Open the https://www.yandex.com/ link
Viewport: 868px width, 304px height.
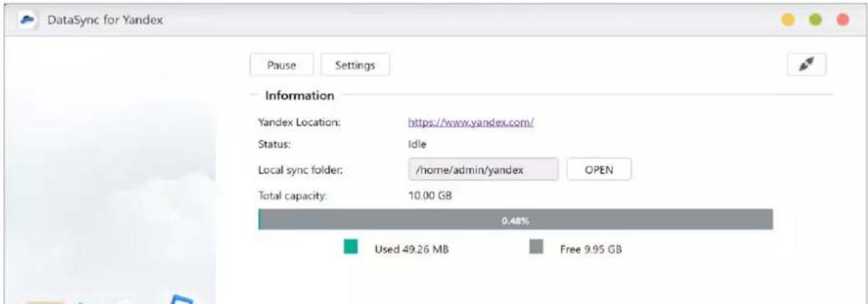coord(471,123)
